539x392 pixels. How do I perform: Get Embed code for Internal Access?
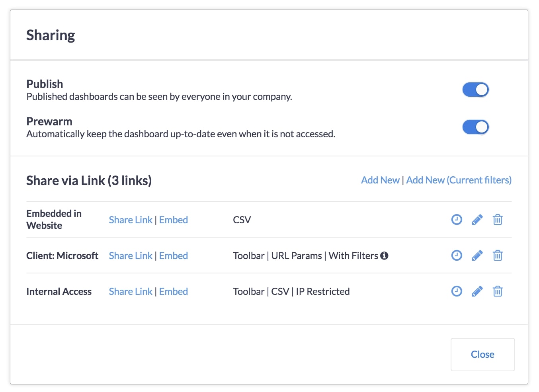pyautogui.click(x=174, y=292)
